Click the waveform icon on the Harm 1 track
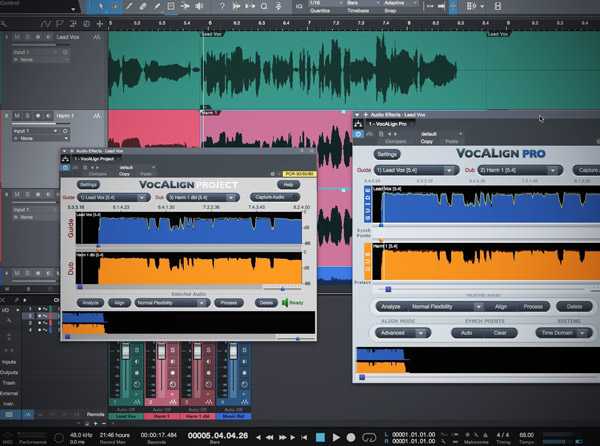This screenshot has width=600, height=446. coord(96,116)
